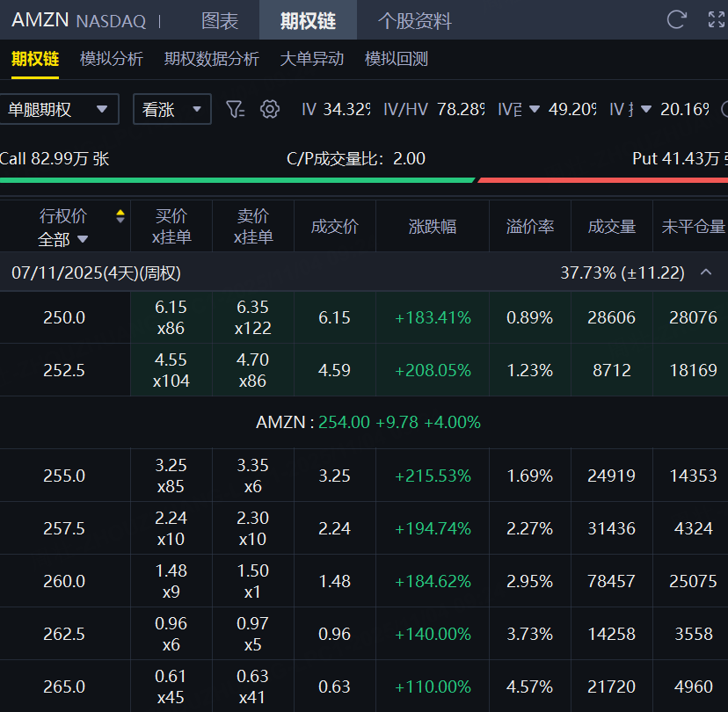The width and height of the screenshot is (728, 712).
Task: Click 溢价率 column header
Action: (x=530, y=227)
